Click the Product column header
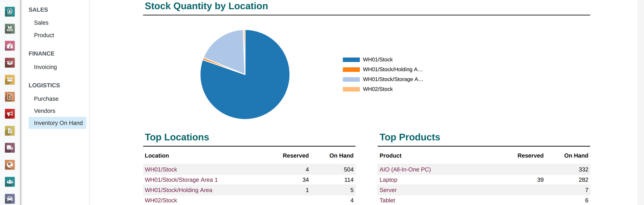 click(x=390, y=156)
